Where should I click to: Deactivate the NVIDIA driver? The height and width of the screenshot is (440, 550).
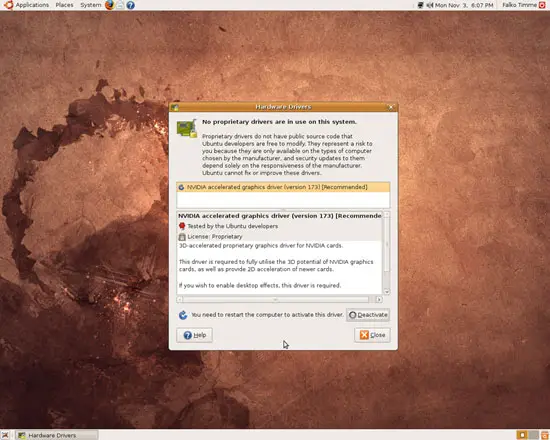368,315
